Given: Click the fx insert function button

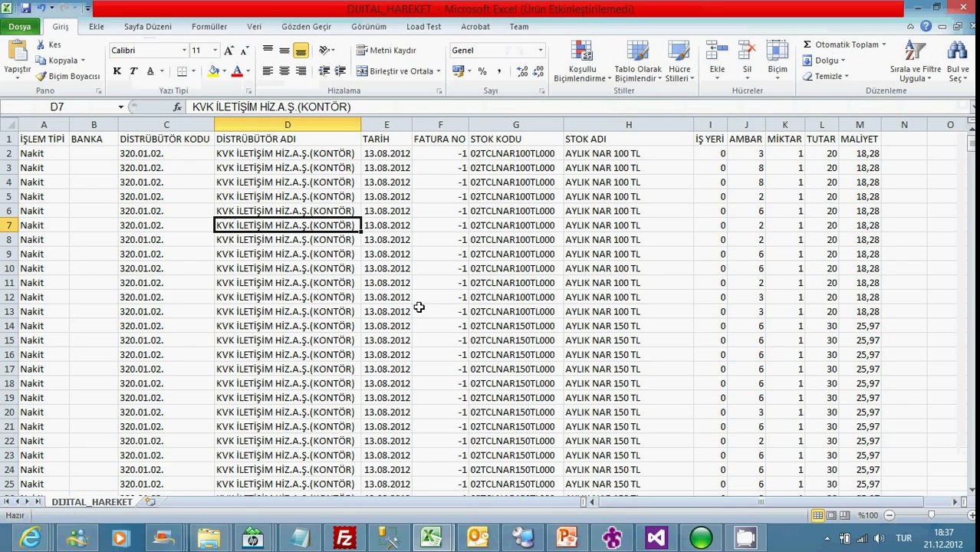Looking at the screenshot, I should 177,107.
